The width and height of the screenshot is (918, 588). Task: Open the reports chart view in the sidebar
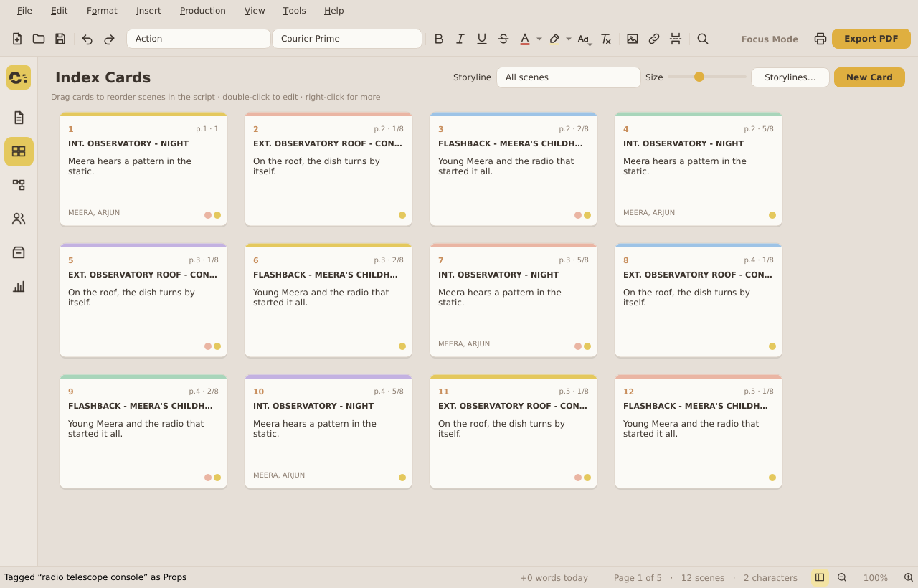(19, 286)
